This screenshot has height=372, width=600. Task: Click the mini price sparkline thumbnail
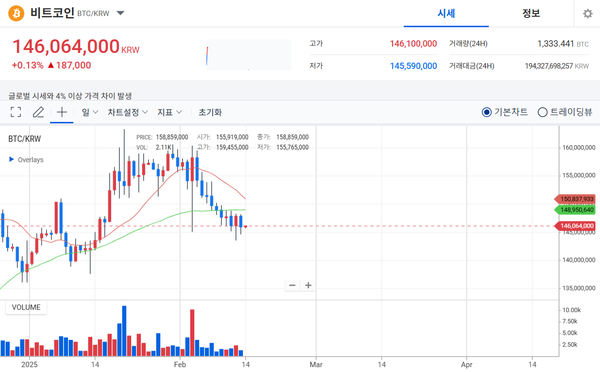tap(249, 54)
